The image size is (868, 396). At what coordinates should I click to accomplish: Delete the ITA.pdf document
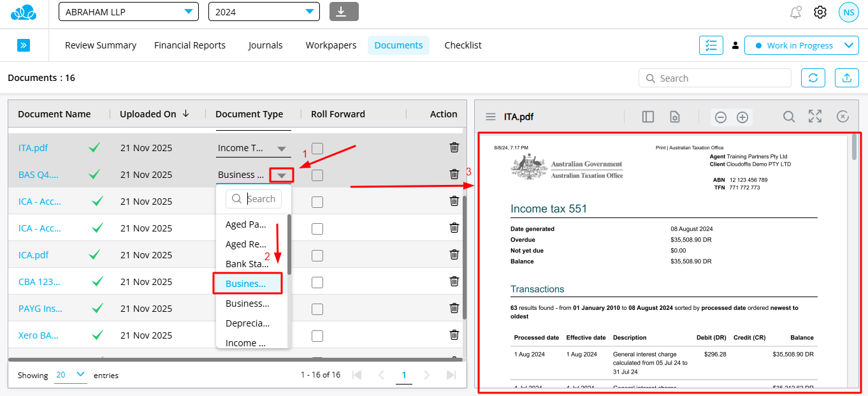click(x=454, y=148)
